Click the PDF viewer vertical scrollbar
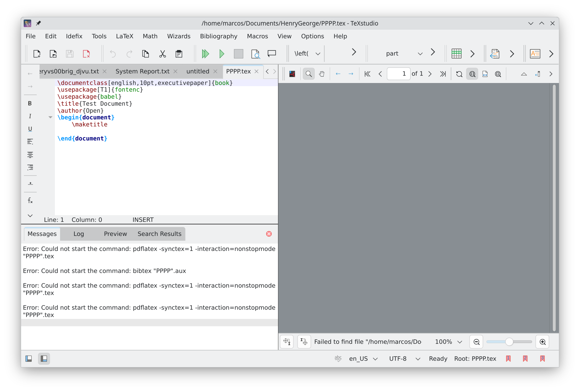The image size is (580, 392). pyautogui.click(x=554, y=207)
